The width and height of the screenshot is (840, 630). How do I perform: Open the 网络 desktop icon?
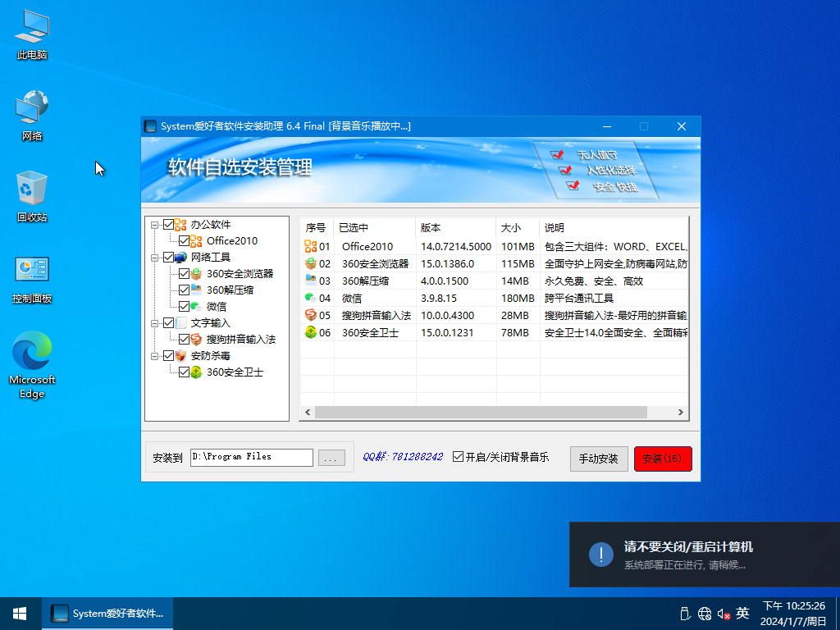pos(32,116)
